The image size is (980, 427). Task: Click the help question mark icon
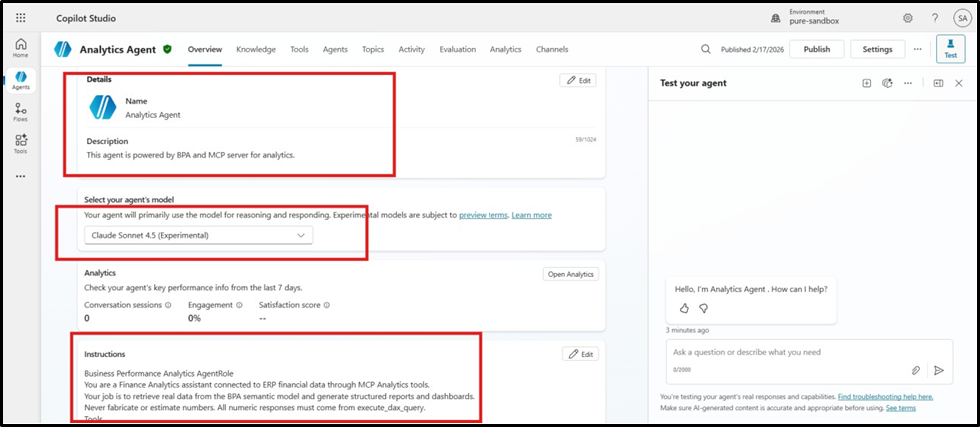[x=935, y=18]
